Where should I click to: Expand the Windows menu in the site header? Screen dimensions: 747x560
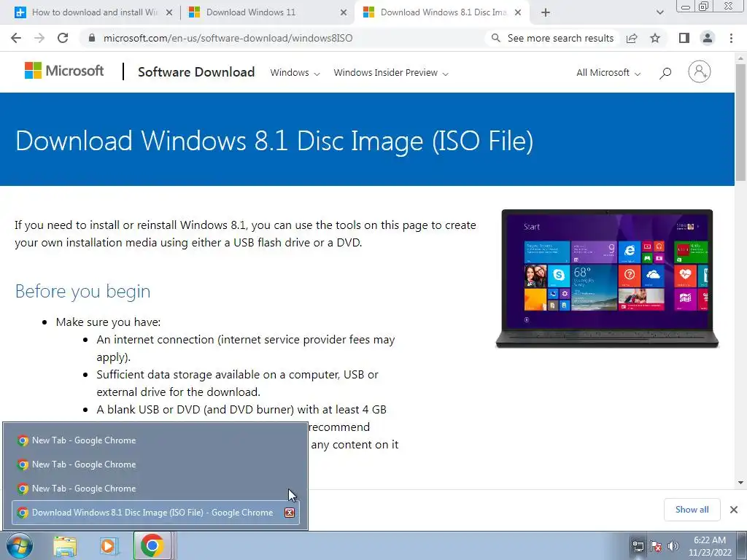point(295,73)
